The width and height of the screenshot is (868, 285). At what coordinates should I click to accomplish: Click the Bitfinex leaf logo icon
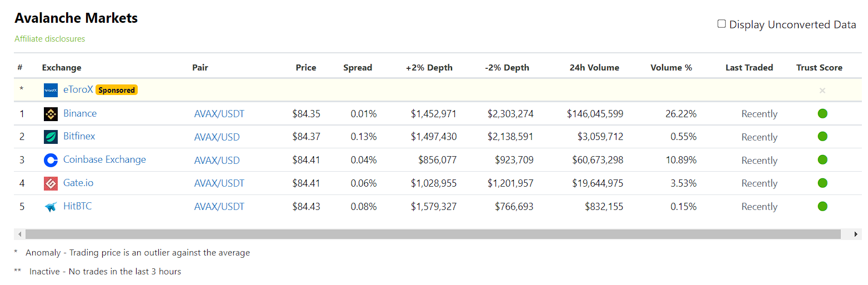click(x=51, y=137)
